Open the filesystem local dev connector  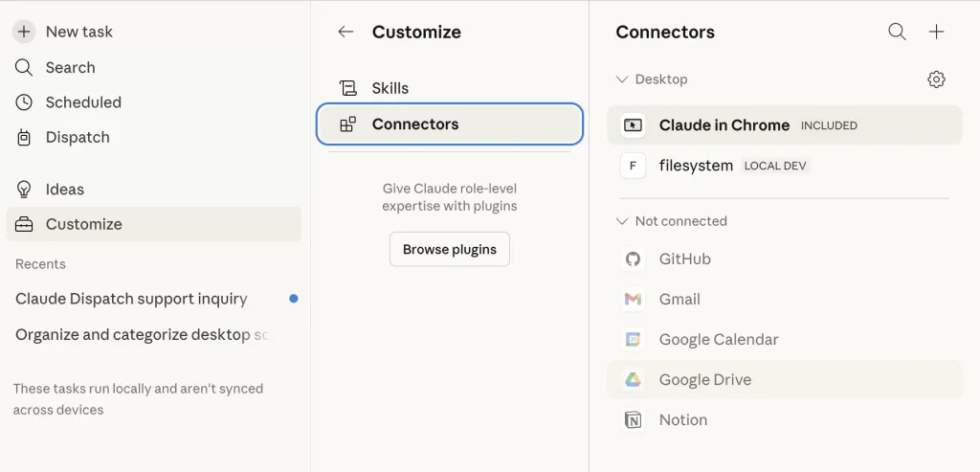696,166
